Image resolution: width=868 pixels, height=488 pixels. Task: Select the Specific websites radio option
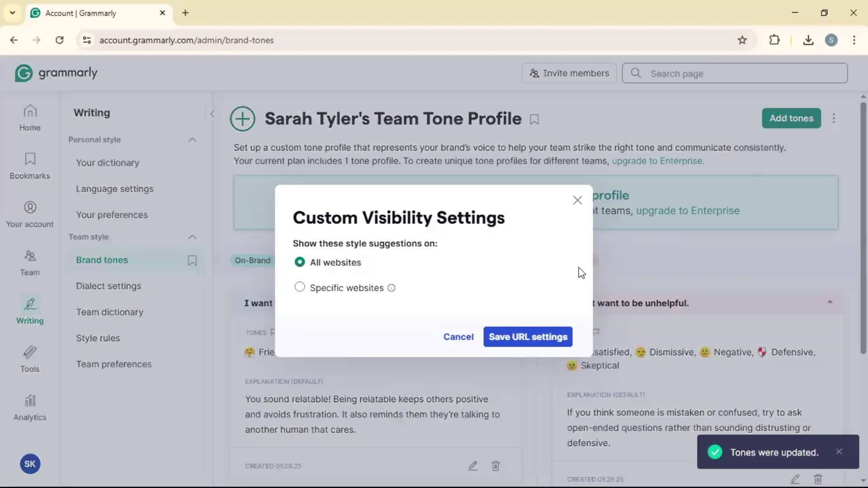point(300,287)
